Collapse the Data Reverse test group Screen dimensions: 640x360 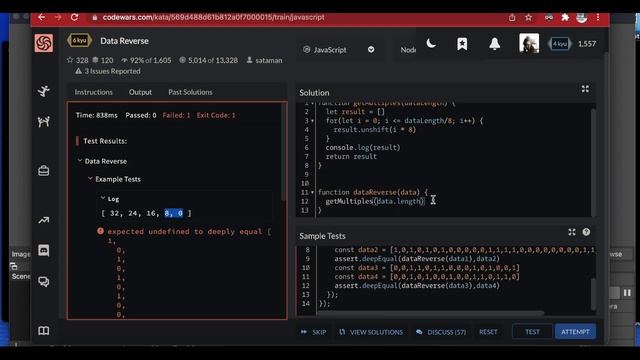(x=80, y=161)
